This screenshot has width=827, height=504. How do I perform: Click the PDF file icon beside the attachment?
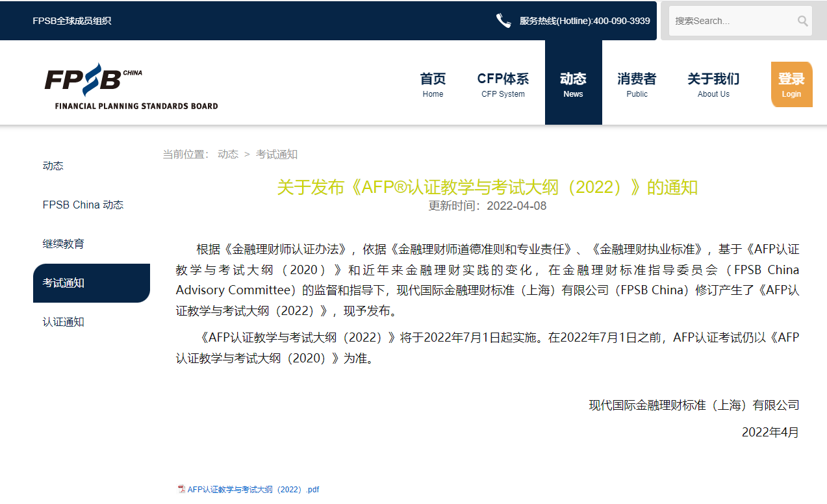pos(182,489)
